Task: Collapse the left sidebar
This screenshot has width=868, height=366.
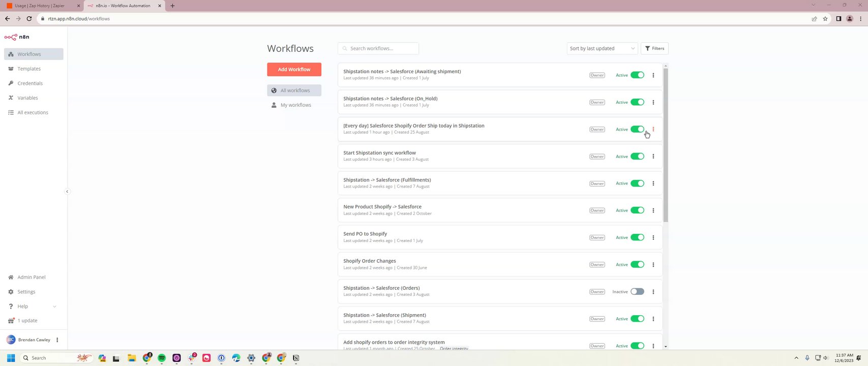Action: [x=67, y=192]
